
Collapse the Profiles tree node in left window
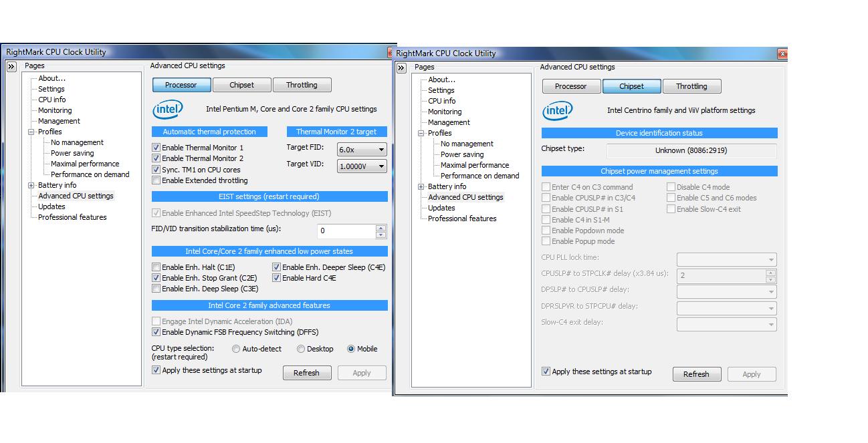point(31,132)
